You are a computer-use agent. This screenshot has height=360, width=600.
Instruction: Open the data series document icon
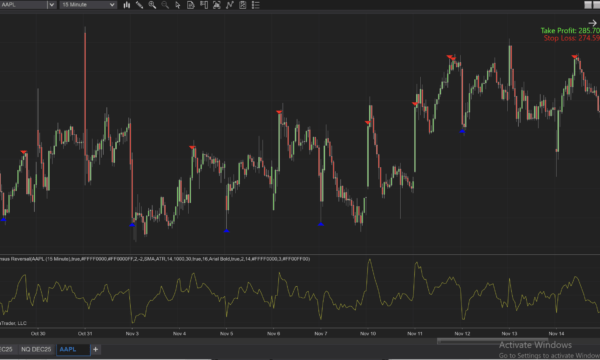click(x=191, y=5)
